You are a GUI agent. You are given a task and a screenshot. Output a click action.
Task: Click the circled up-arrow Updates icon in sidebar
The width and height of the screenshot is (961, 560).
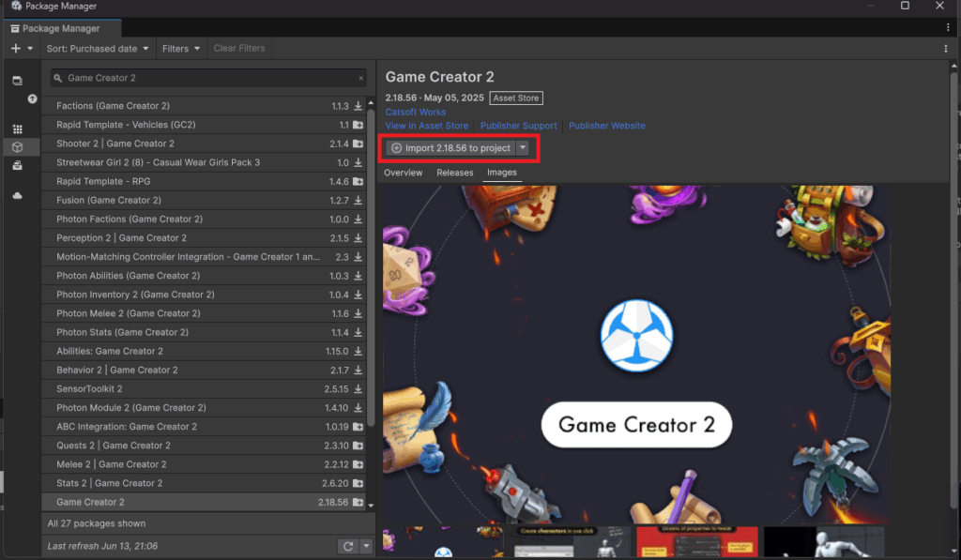pyautogui.click(x=32, y=98)
